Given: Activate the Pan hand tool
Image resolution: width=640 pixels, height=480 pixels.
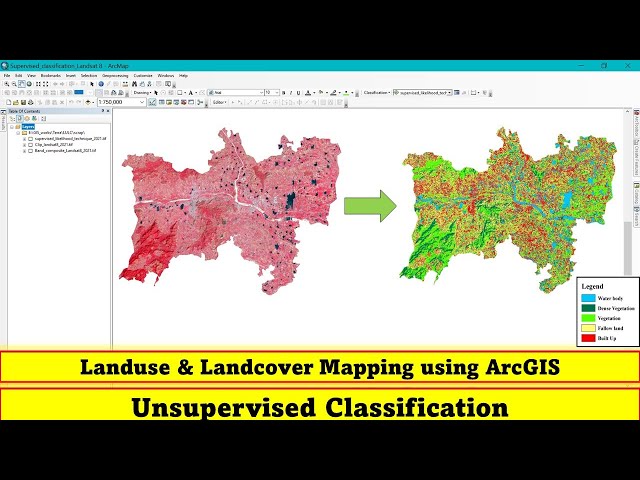Looking at the screenshot, I should click(x=22, y=84).
